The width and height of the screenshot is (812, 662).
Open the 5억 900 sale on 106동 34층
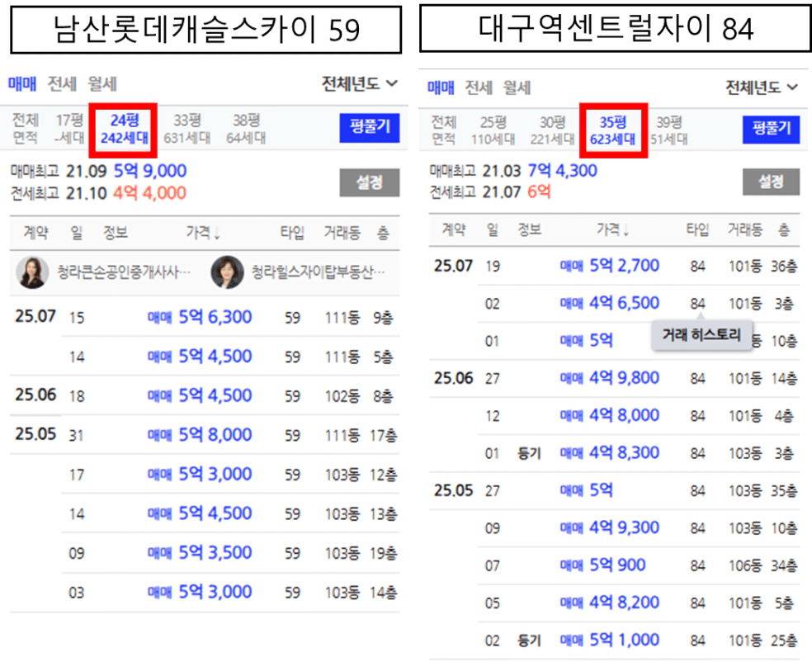click(x=639, y=565)
